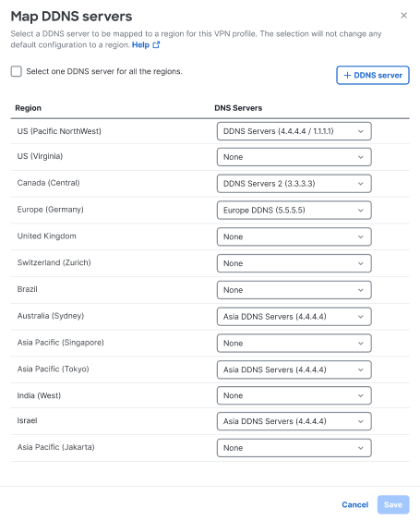This screenshot has height=520, width=420.
Task: Click the external link icon beside Help
Action: click(156, 44)
